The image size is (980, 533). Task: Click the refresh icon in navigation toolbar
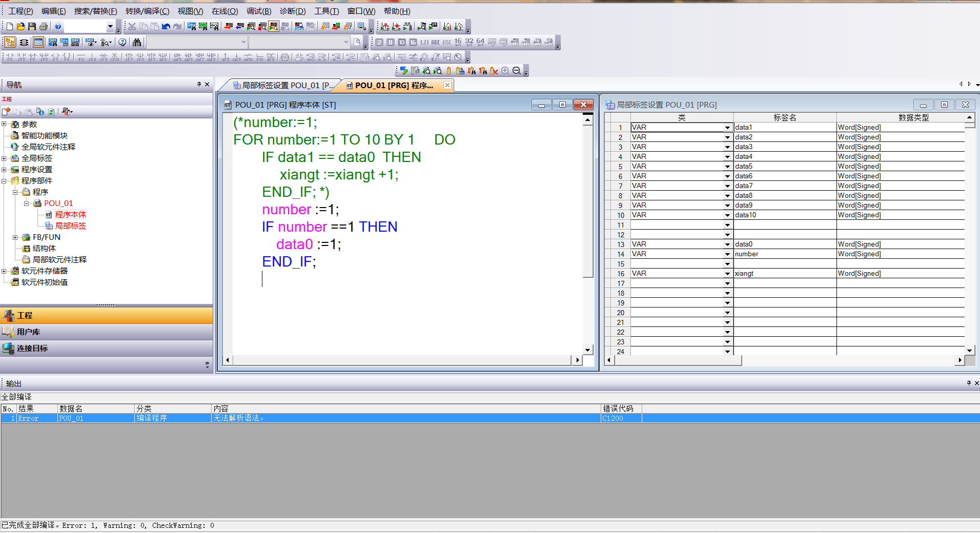coord(51,112)
